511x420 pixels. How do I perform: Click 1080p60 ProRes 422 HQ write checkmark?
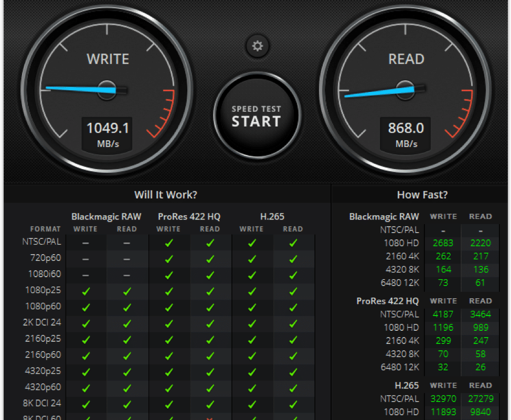point(169,308)
